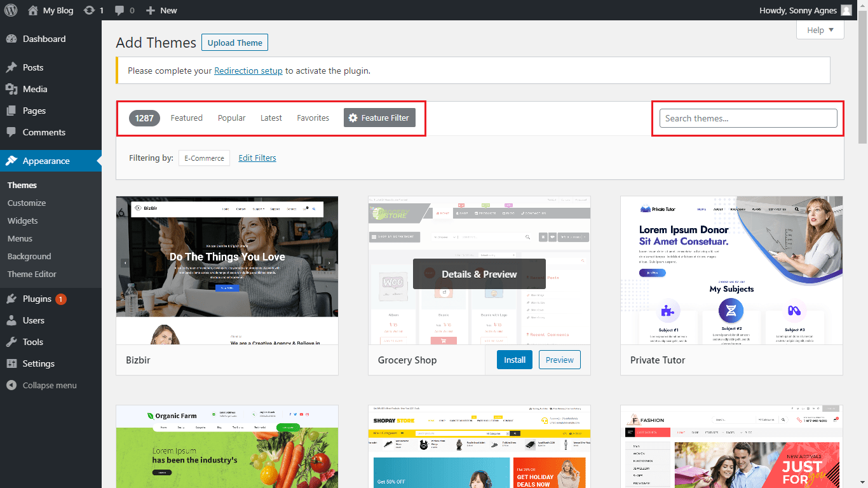
Task: Open the Feature Filter button
Action: coord(379,118)
